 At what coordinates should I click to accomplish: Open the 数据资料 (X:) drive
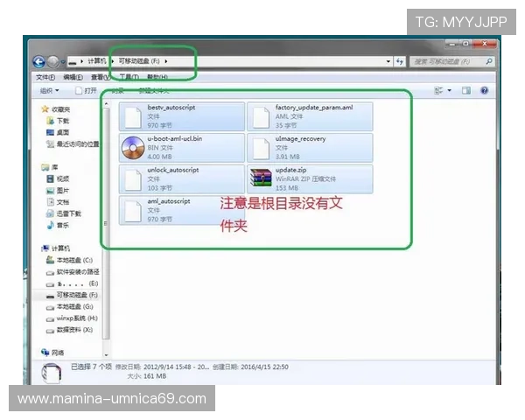(x=74, y=330)
